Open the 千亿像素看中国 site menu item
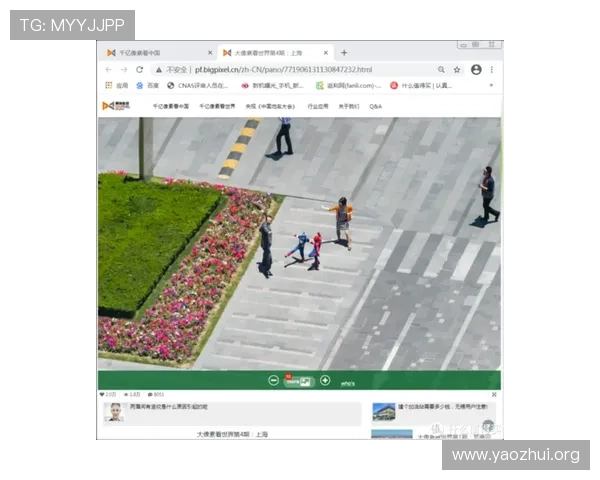Screen dimensions: 600x480 coord(171,106)
